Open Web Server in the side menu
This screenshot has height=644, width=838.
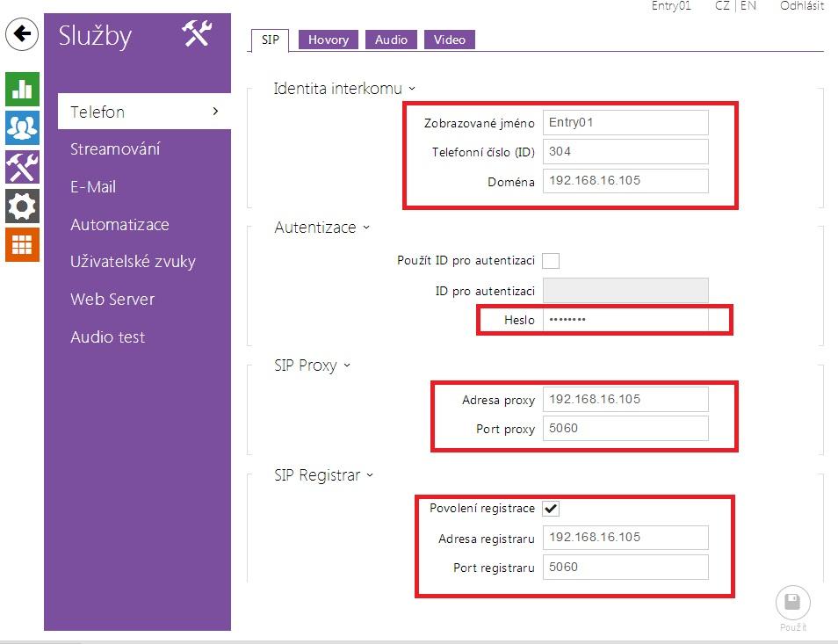click(x=112, y=300)
